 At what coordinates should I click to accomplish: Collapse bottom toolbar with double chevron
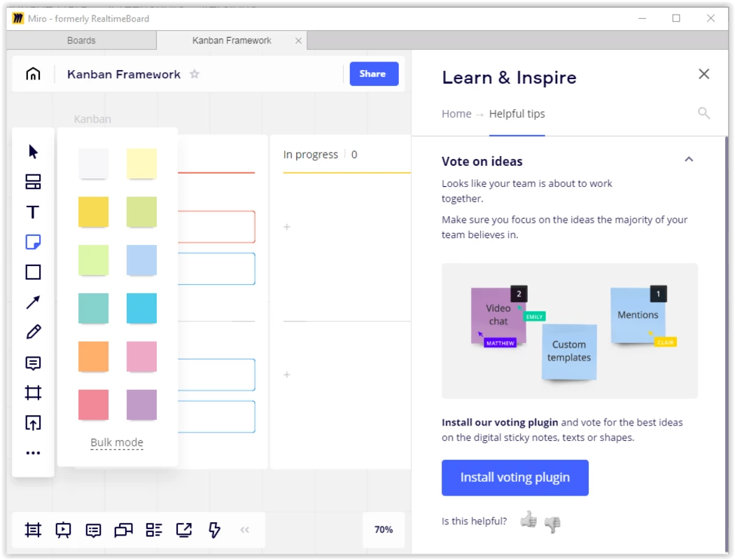245,530
